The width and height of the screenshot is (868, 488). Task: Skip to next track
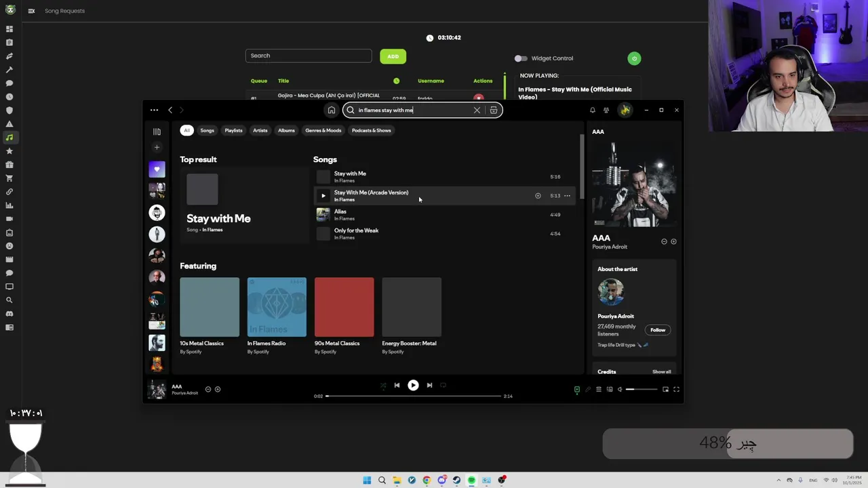429,385
